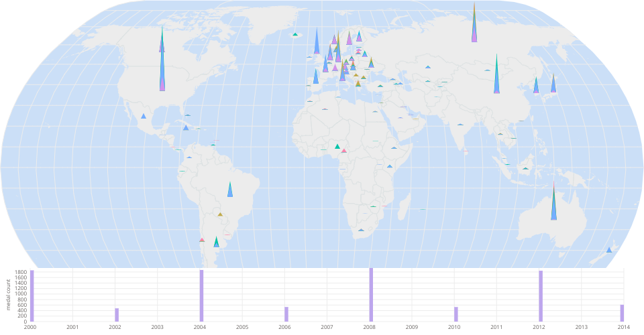Click the 2000 bar in medal count chart
The image size is (644, 335).
click(x=32, y=295)
